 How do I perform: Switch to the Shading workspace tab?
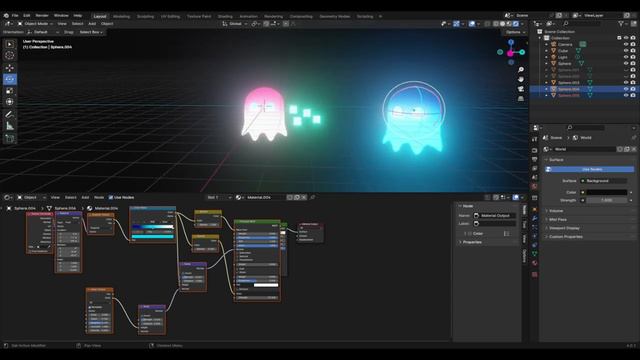tap(225, 16)
